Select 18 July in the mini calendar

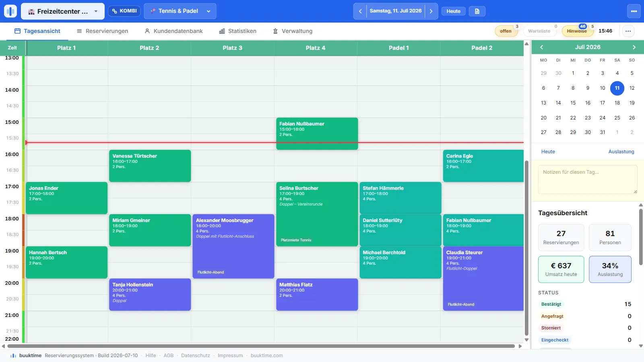click(617, 103)
